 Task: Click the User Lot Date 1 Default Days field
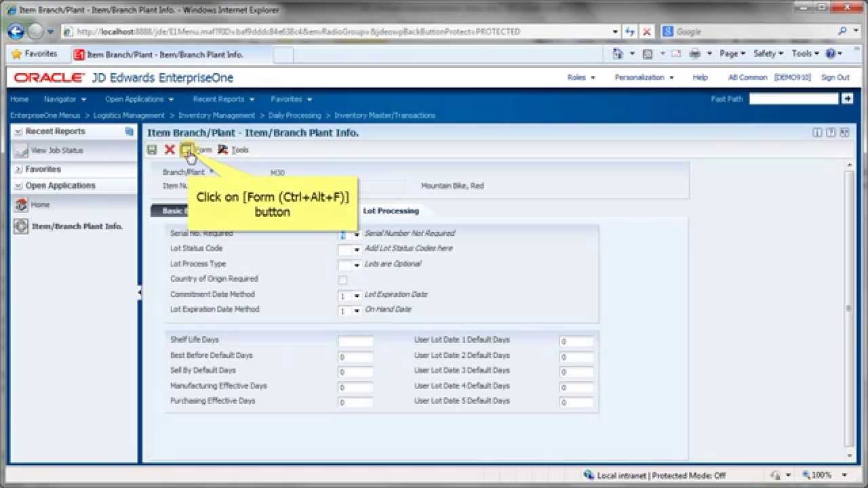click(576, 342)
